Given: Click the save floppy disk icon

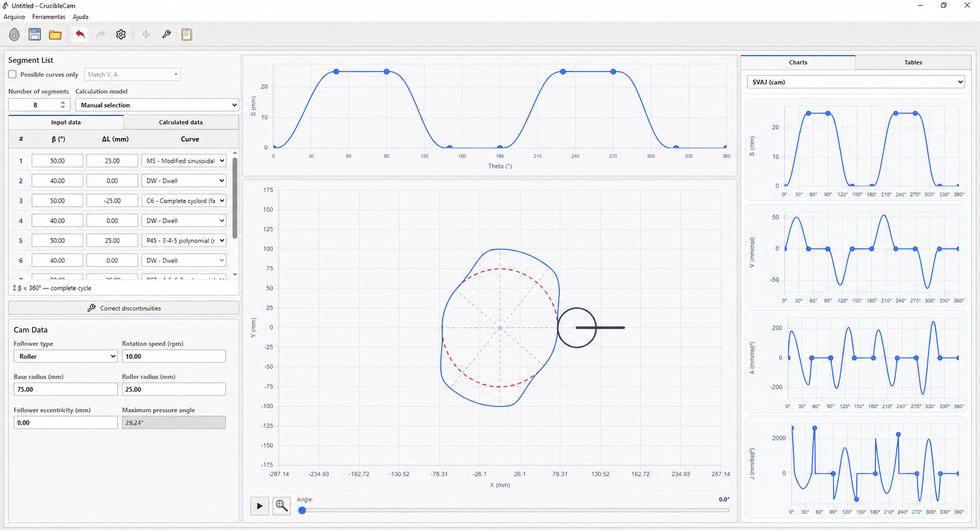Looking at the screenshot, I should click(34, 34).
